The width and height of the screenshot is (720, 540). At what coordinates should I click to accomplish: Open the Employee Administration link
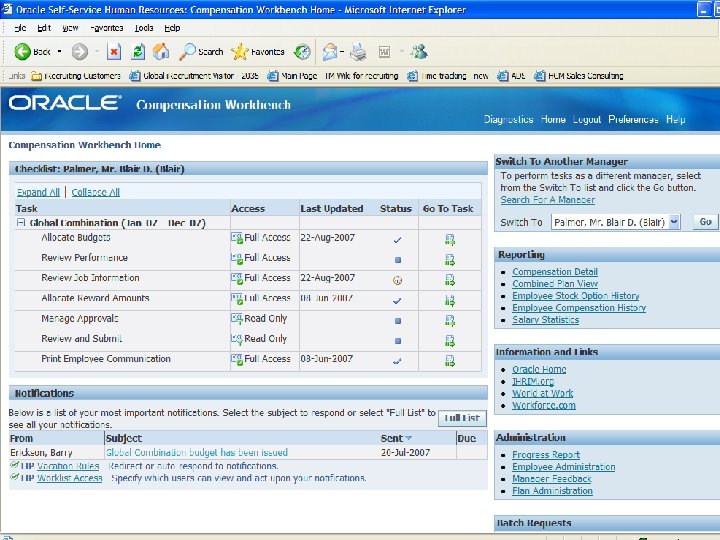pos(563,467)
